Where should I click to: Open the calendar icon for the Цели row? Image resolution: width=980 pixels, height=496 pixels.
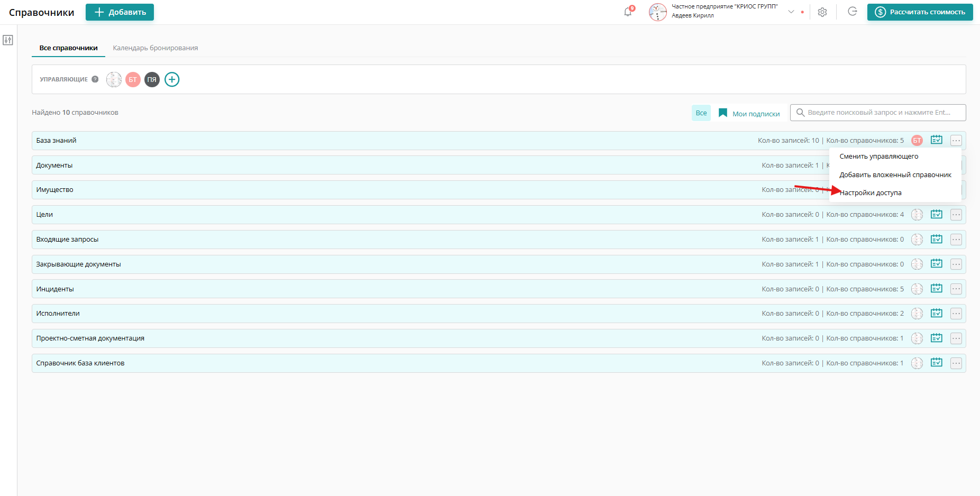coord(937,214)
